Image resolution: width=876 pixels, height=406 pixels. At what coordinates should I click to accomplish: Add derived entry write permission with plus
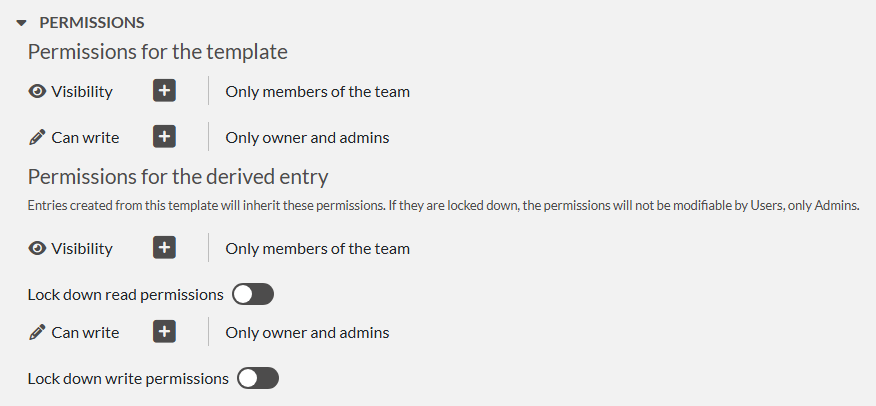coord(165,332)
